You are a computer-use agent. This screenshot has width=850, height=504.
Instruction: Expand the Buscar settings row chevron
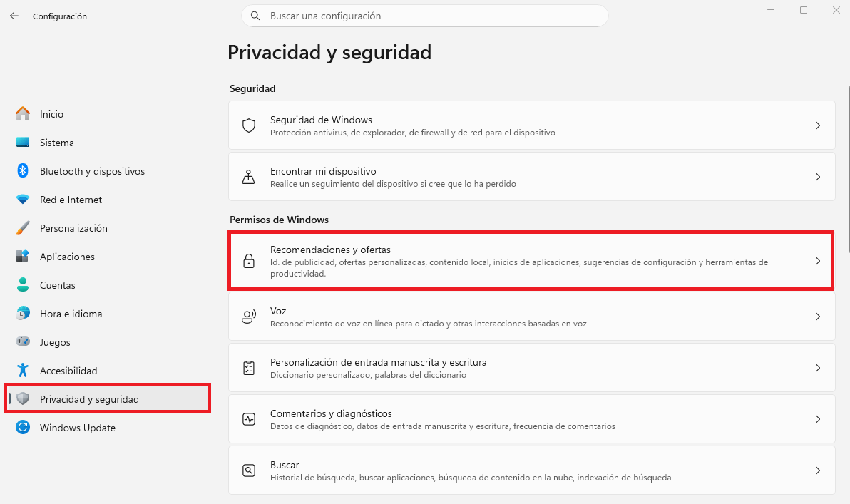coord(818,470)
